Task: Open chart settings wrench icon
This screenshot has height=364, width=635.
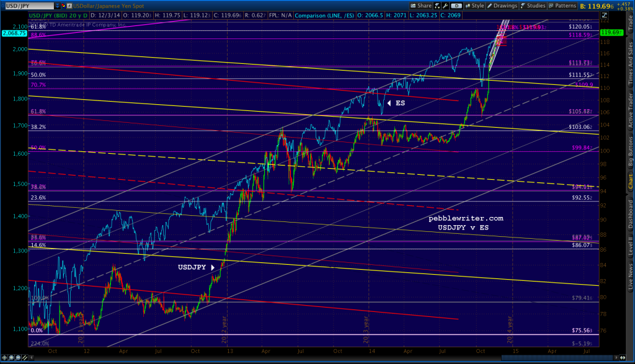Action: (x=445, y=6)
